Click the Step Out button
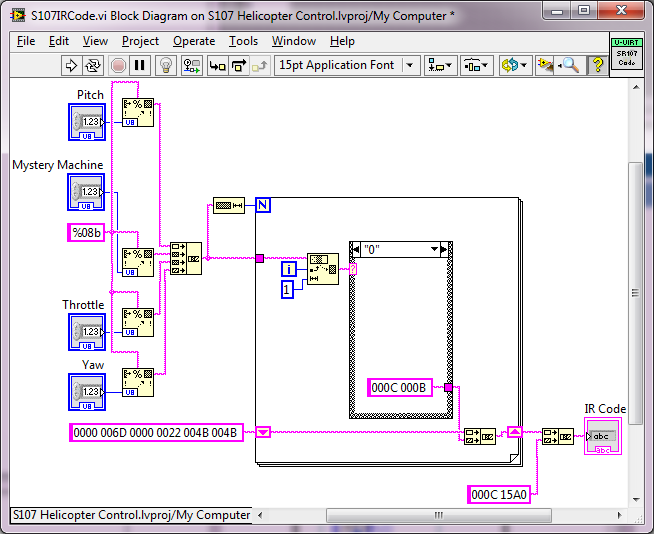The width and height of the screenshot is (654, 534). coord(260,65)
